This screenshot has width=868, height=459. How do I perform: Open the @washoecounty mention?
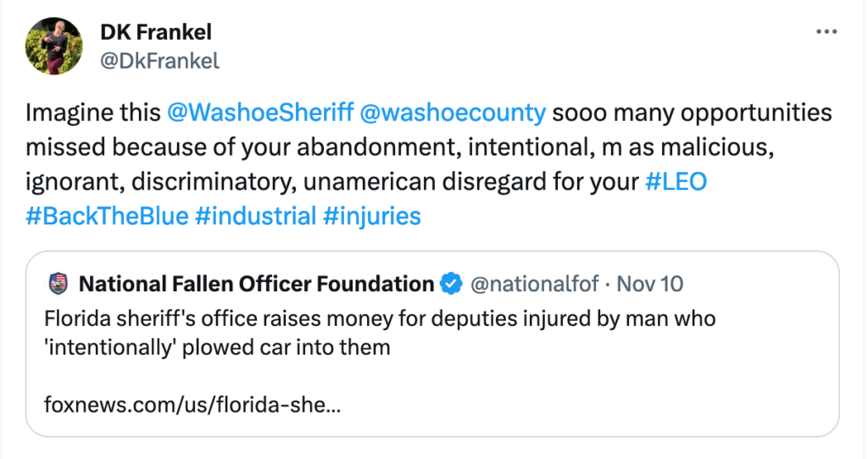[x=453, y=113]
